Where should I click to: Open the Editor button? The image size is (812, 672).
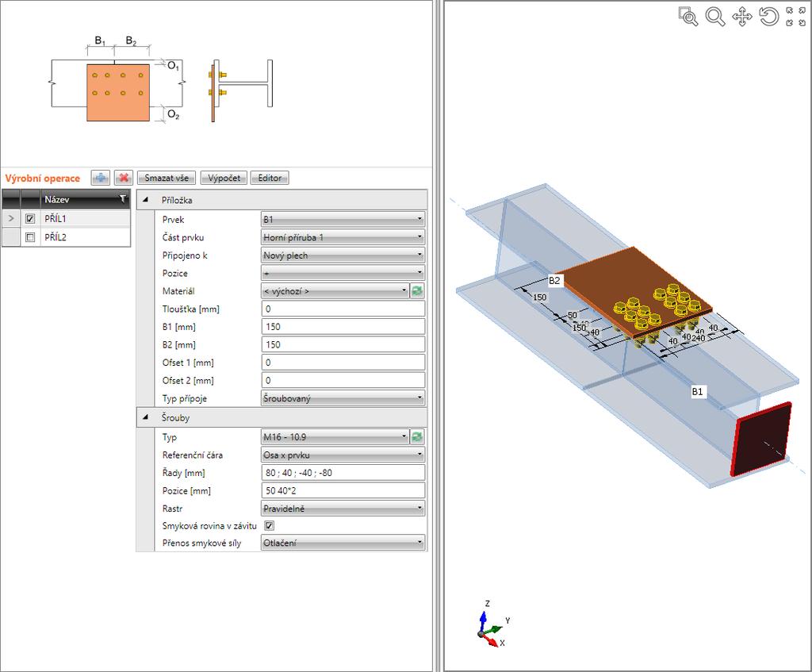pyautogui.click(x=270, y=178)
